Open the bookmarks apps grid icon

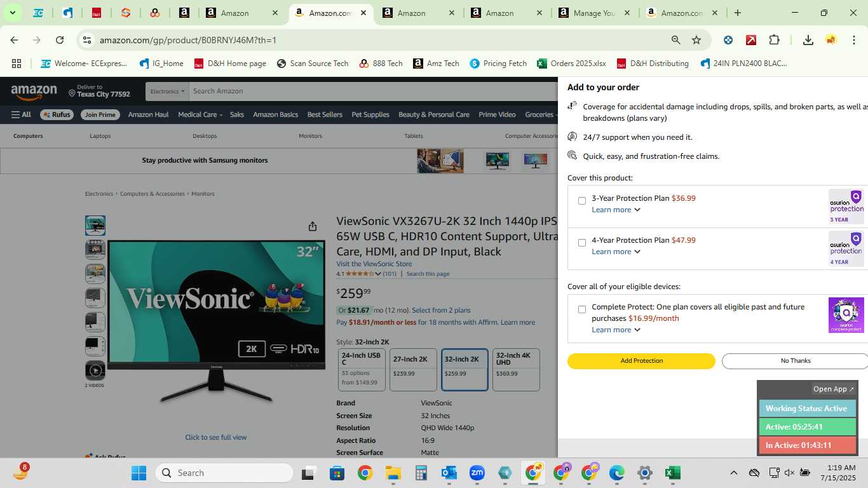tap(17, 64)
